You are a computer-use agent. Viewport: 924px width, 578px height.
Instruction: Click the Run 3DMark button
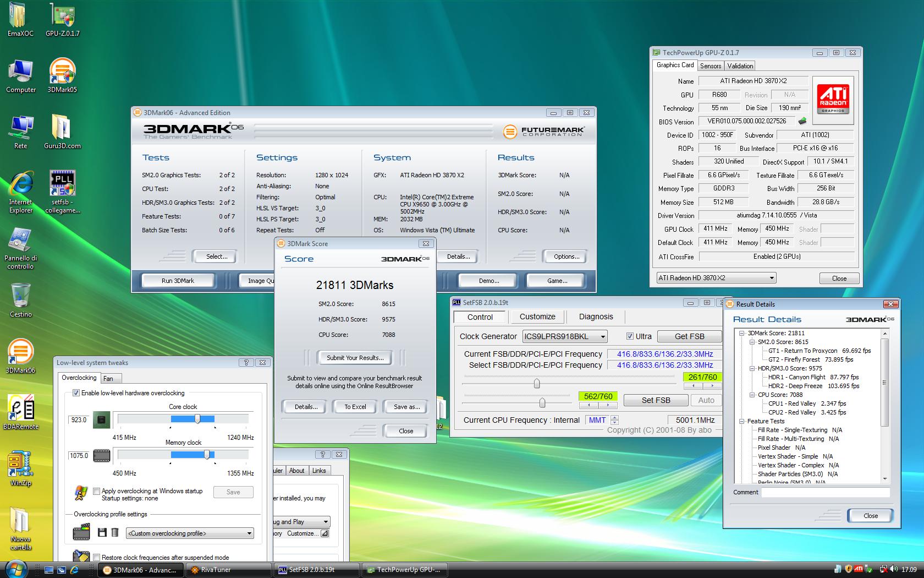pyautogui.click(x=178, y=281)
